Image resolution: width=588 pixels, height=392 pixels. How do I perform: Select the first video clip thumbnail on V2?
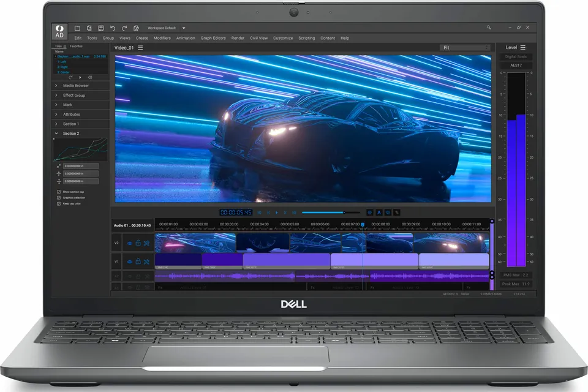(x=195, y=243)
